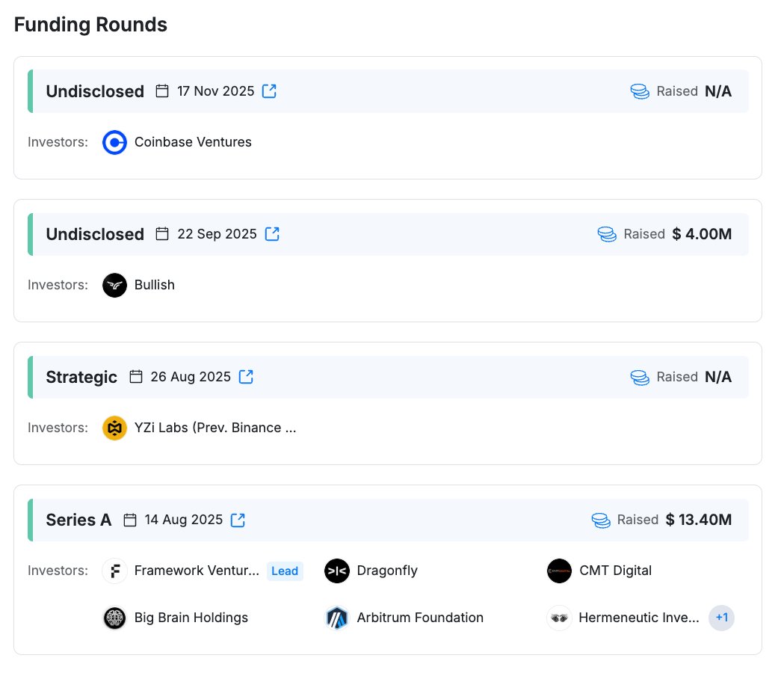
Task: Open Coinbase Ventures investor link
Action: (x=193, y=142)
